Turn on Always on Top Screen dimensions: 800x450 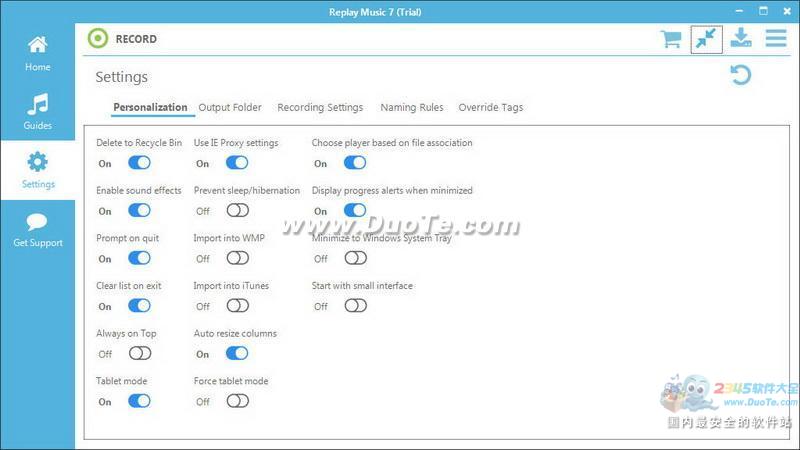139,353
